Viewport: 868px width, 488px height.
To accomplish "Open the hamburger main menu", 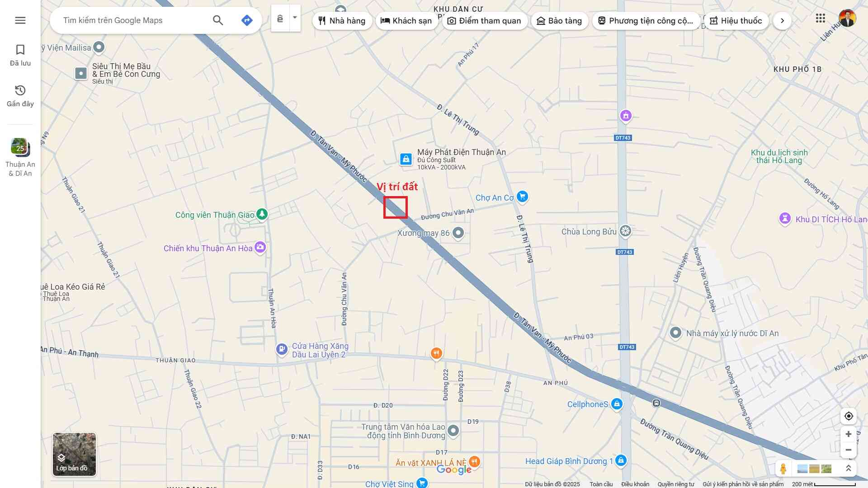I will coord(20,20).
